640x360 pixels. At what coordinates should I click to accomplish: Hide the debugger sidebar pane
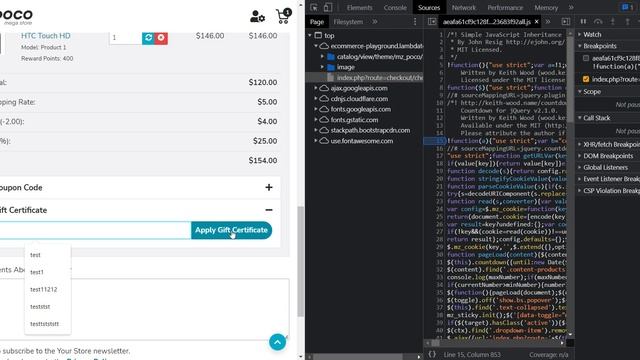566,22
